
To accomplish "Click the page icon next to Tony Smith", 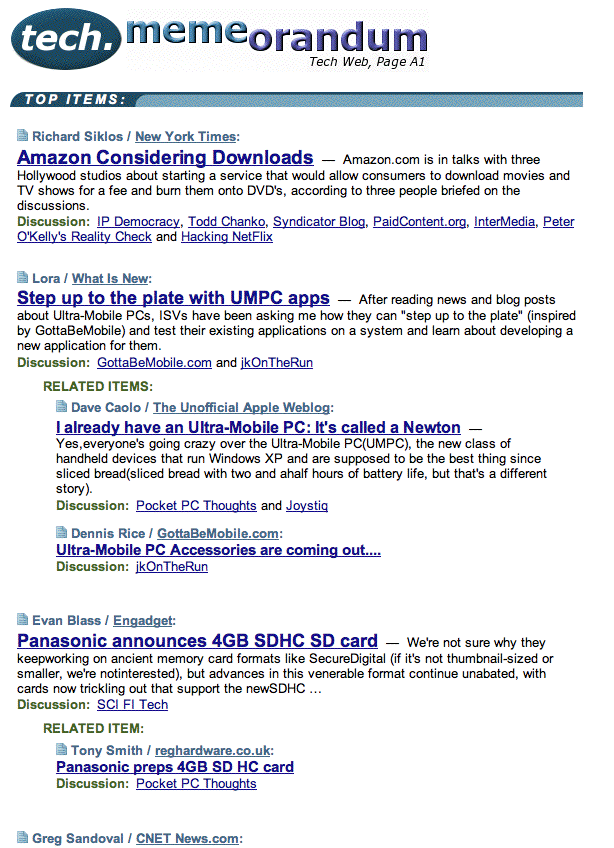I will click(x=62, y=749).
